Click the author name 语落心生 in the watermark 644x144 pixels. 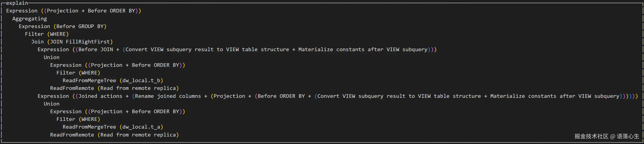coord(628,136)
